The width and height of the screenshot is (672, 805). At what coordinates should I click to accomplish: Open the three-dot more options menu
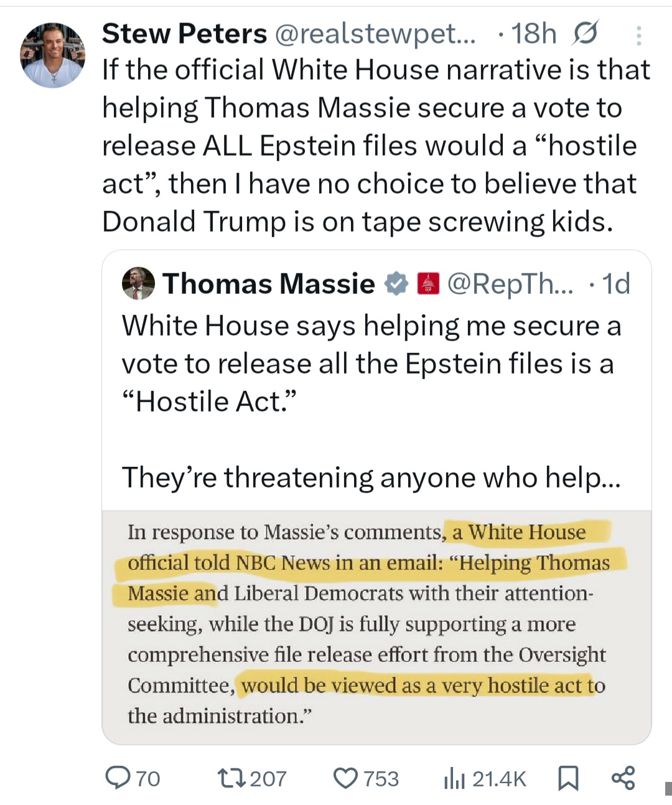tap(638, 36)
